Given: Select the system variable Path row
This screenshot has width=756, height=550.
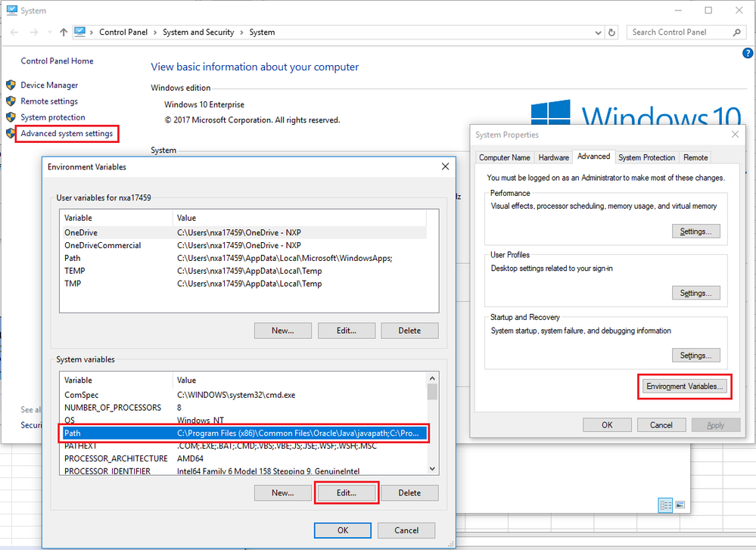Looking at the screenshot, I should click(244, 433).
